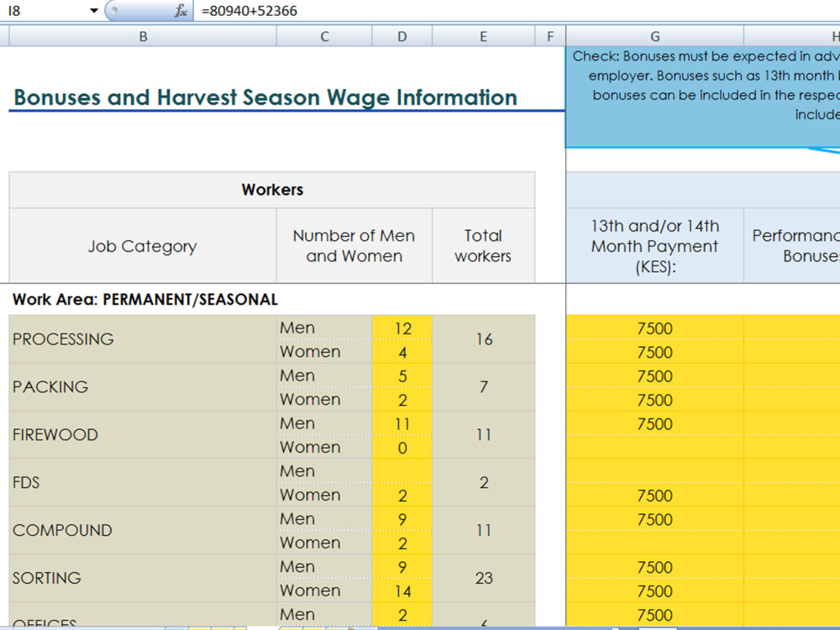Select PACKING total workers cell showing 7
The height and width of the screenshot is (630, 840).
(x=483, y=386)
